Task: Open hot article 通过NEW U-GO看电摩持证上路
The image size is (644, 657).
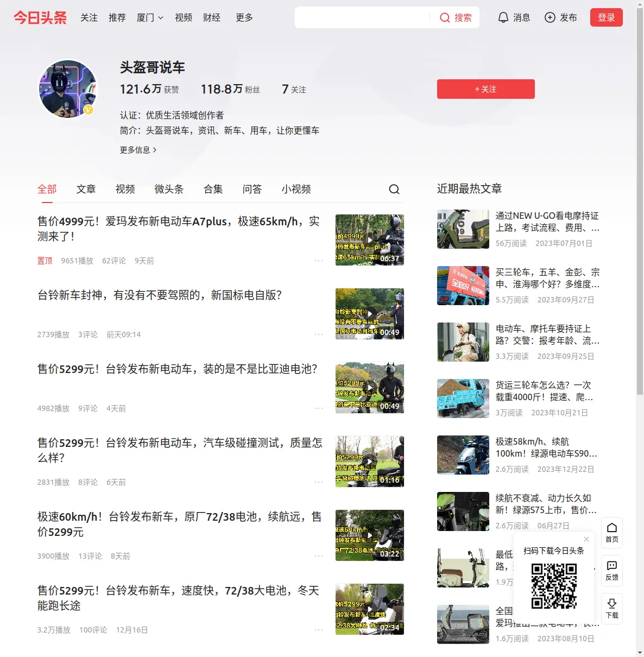Action: [547, 222]
